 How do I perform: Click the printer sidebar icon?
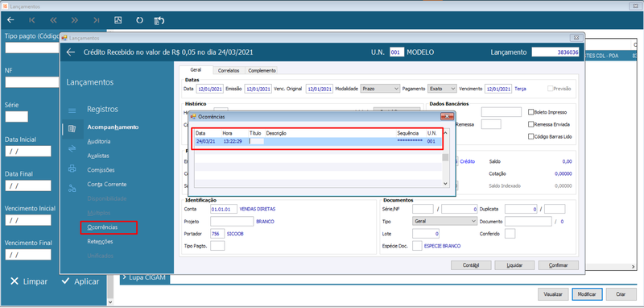pyautogui.click(x=72, y=169)
